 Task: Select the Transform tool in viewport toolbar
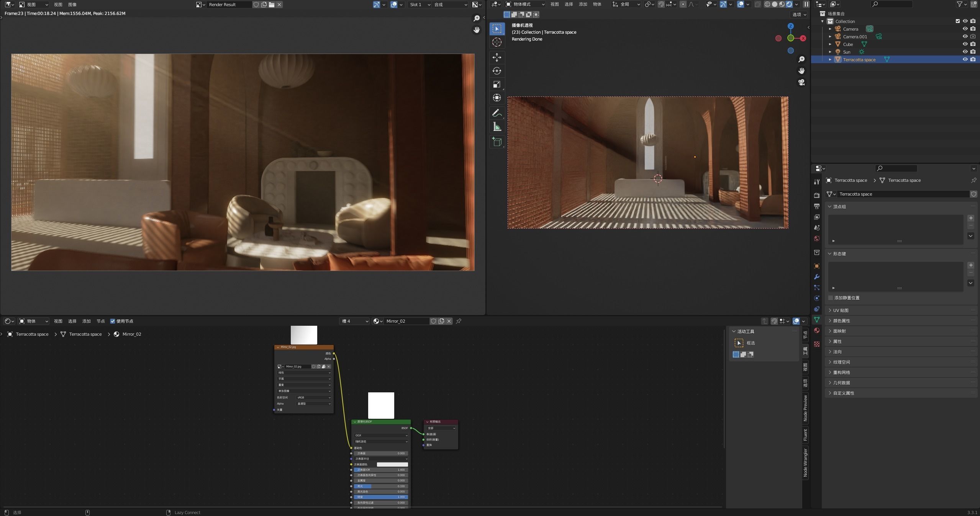497,98
